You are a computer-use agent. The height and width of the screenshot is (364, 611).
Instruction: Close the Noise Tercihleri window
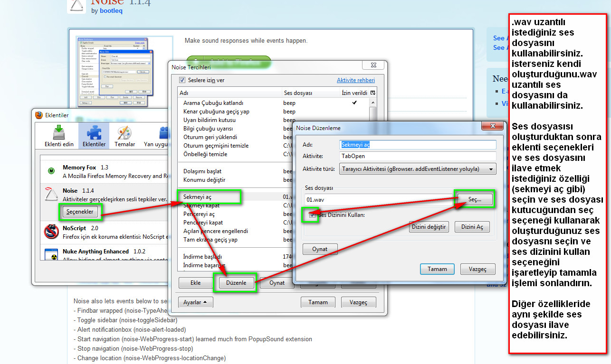tap(373, 65)
